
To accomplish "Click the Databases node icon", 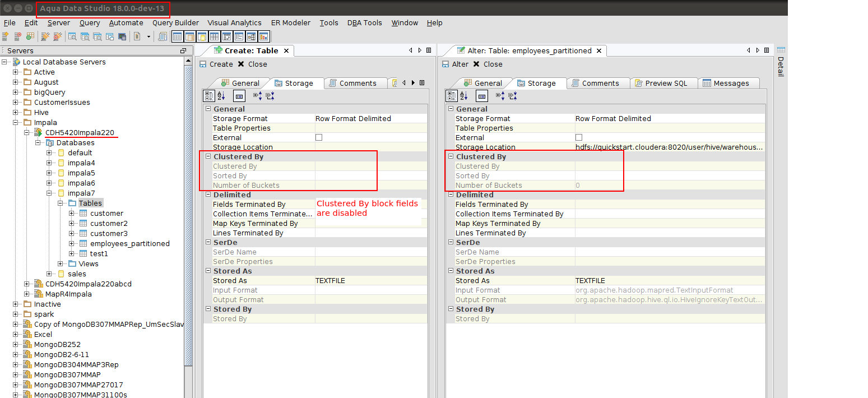I will tap(50, 142).
